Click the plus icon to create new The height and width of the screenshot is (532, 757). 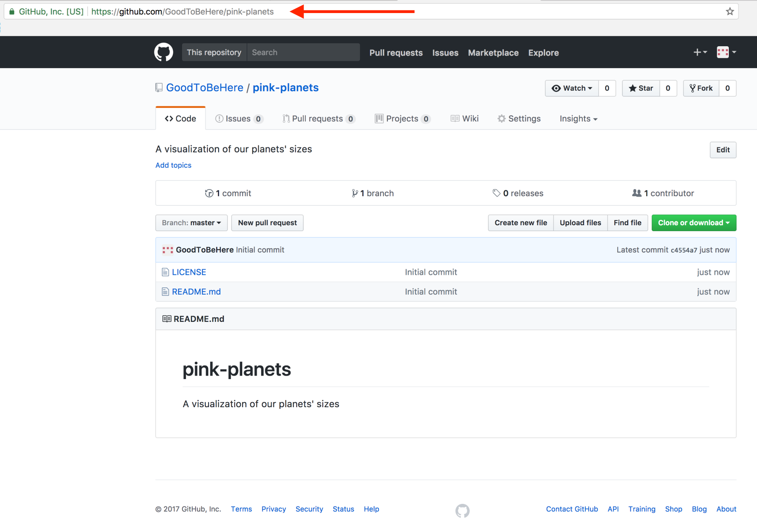[700, 52]
